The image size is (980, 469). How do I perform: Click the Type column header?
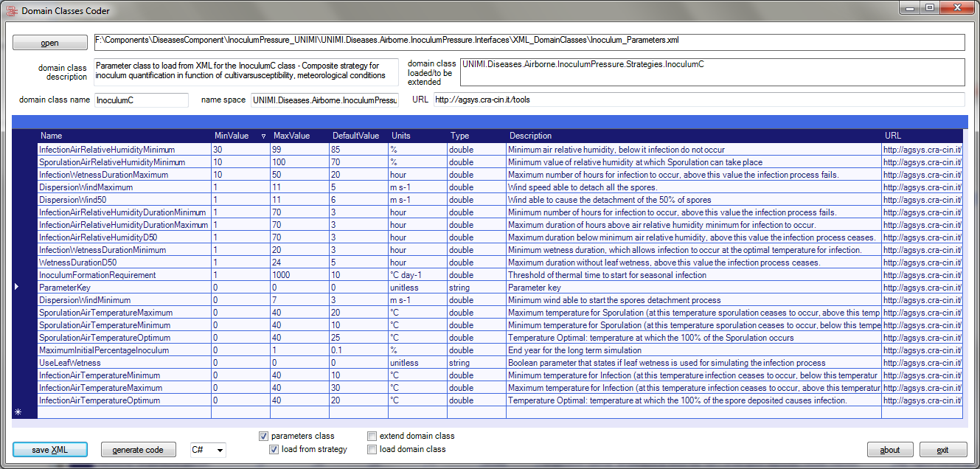pos(476,136)
